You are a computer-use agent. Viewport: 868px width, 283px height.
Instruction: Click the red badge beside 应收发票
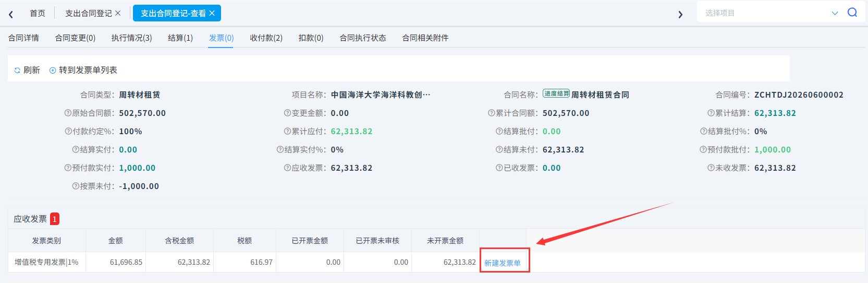click(55, 219)
